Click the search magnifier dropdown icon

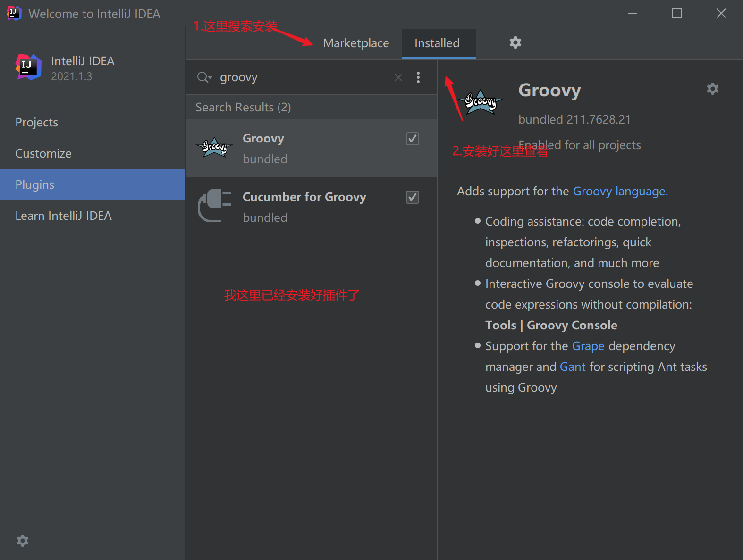tap(204, 77)
